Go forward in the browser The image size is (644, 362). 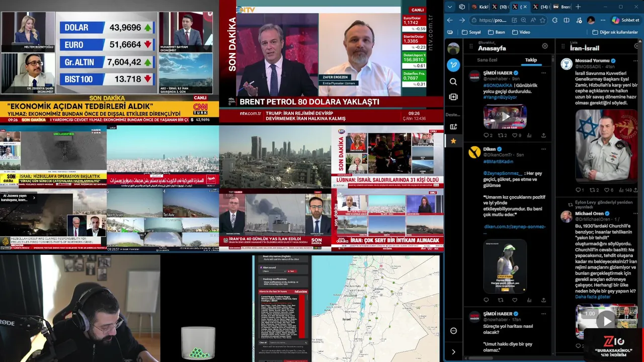pyautogui.click(x=461, y=20)
